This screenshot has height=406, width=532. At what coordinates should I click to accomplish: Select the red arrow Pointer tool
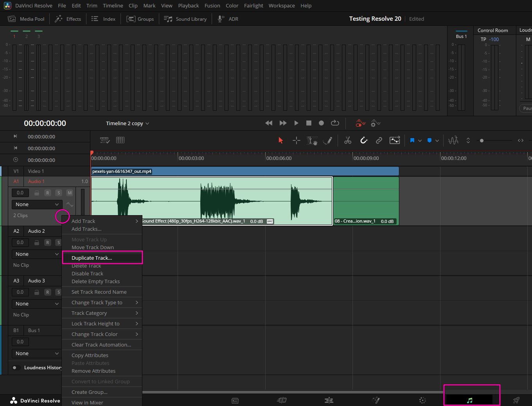[280, 140]
